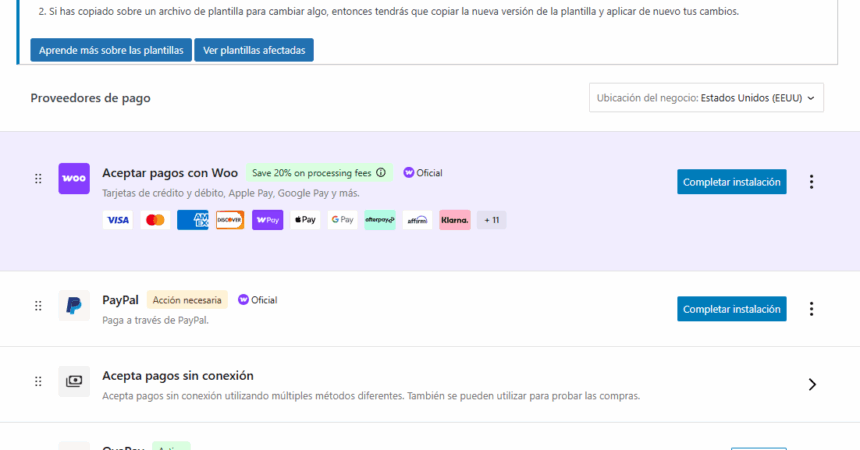
Task: Click Completar instalación for Woo payments
Action: [x=732, y=182]
